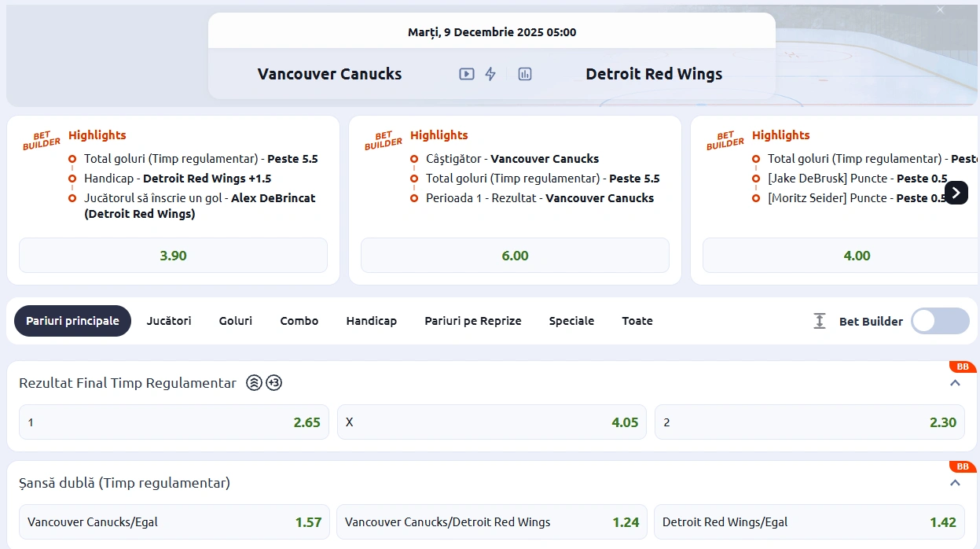Collapse the Șansă dublă section
The height and width of the screenshot is (549, 980).
pyautogui.click(x=955, y=483)
